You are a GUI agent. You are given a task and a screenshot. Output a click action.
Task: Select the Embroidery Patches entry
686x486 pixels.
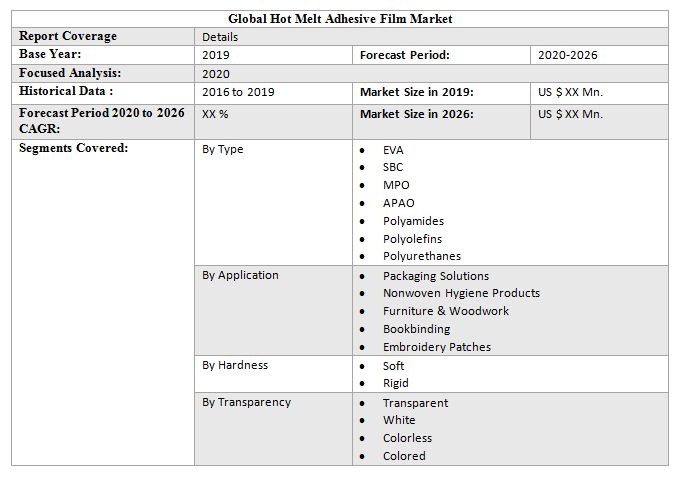coord(437,347)
